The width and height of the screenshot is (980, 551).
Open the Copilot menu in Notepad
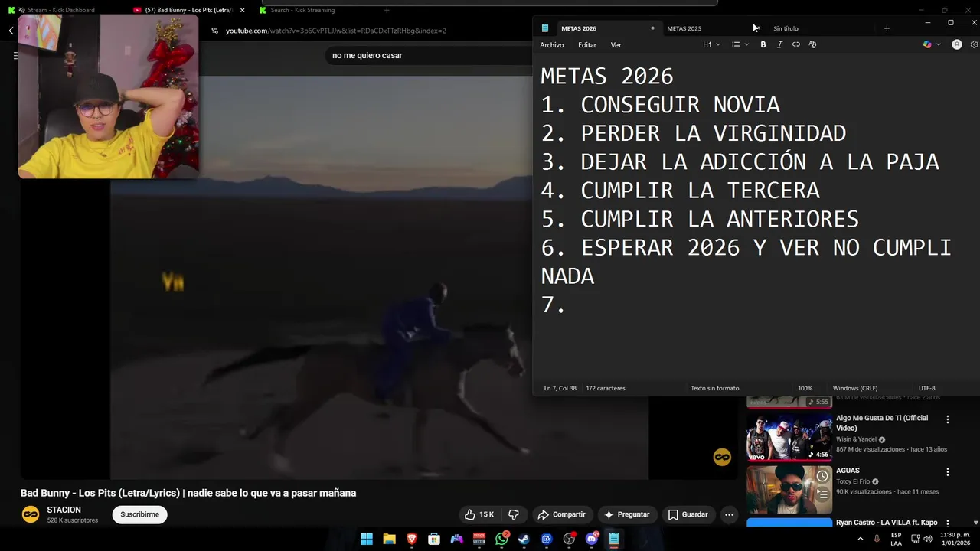pyautogui.click(x=932, y=44)
